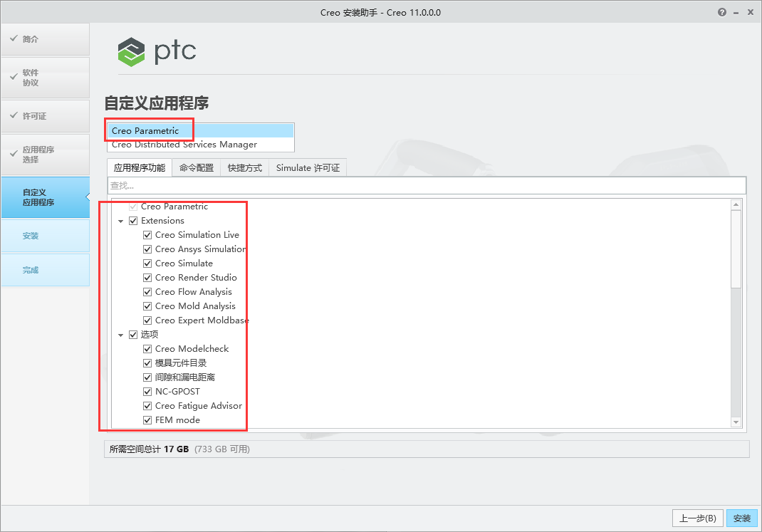Image resolution: width=762 pixels, height=532 pixels.
Task: Disable Creo Flow Analysis
Action: (147, 291)
